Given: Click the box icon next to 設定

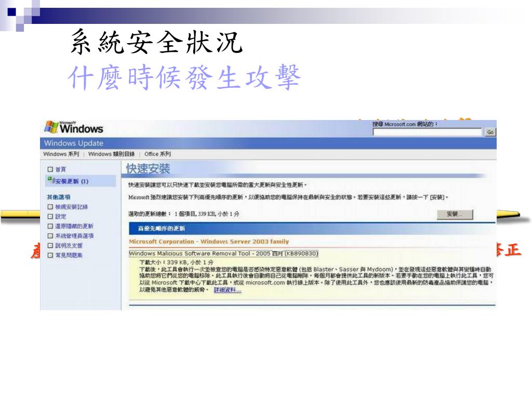Looking at the screenshot, I should tap(50, 216).
